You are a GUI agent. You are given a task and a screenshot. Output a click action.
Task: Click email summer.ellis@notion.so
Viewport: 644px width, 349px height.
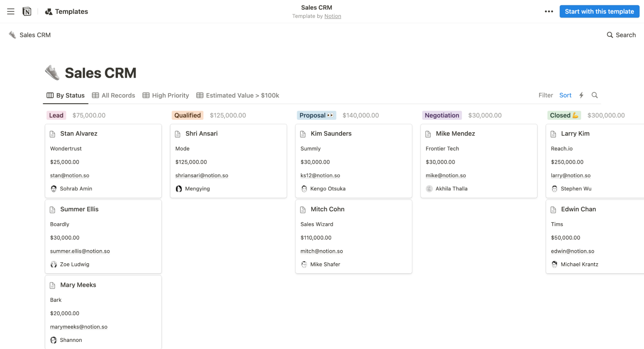pos(80,251)
